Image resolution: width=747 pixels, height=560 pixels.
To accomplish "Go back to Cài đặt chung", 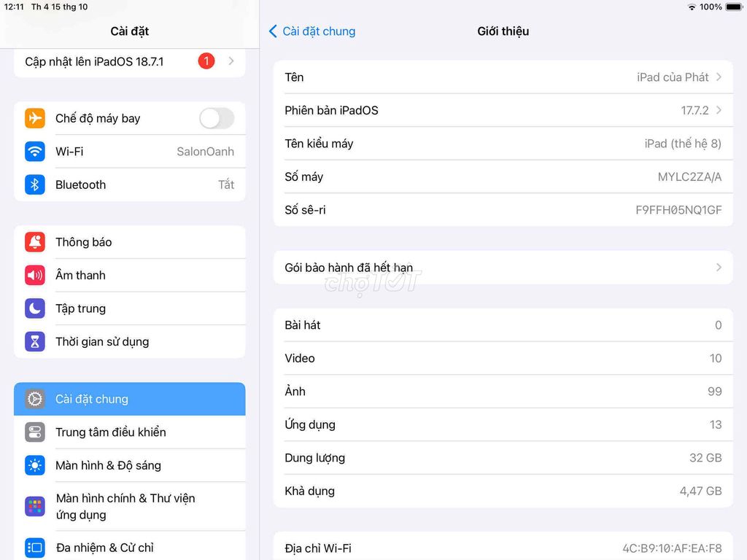I will (312, 31).
